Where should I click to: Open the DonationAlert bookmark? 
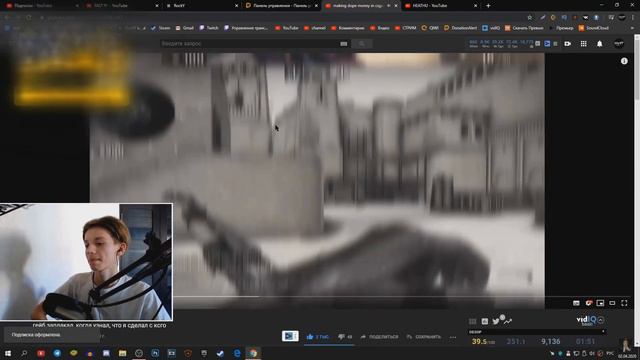coord(460,28)
